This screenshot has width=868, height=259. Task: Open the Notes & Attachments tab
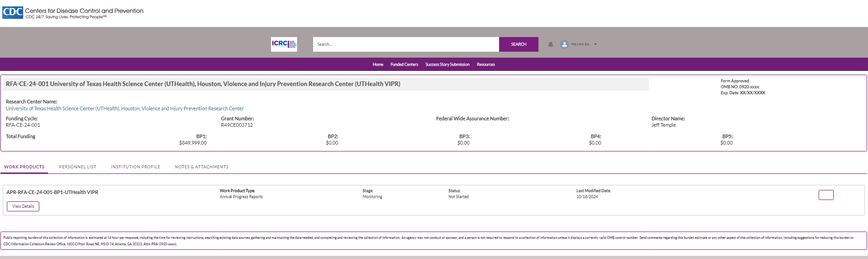202,167
